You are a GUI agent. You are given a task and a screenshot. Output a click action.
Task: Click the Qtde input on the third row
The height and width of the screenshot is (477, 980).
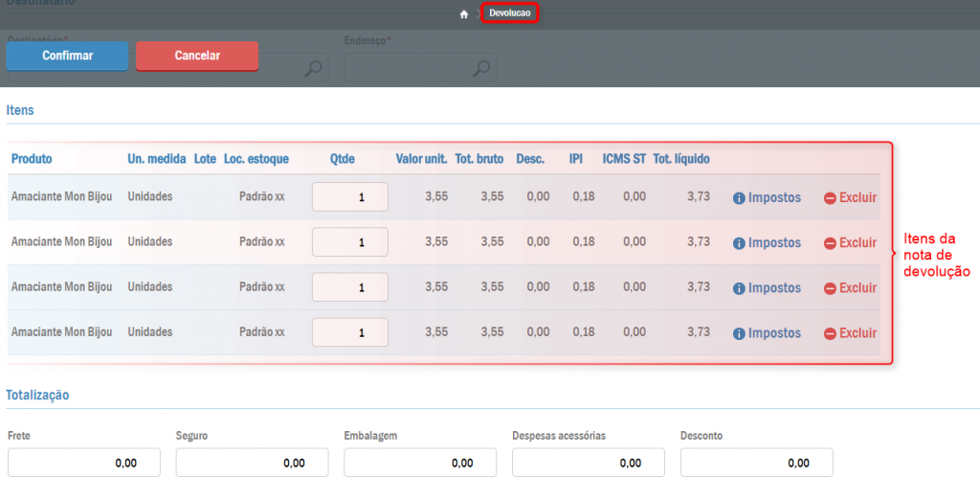pyautogui.click(x=350, y=287)
